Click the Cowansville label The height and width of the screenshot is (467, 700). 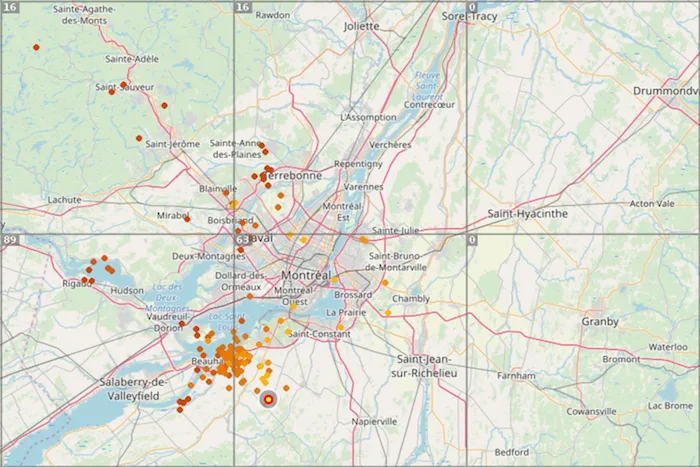(x=592, y=412)
